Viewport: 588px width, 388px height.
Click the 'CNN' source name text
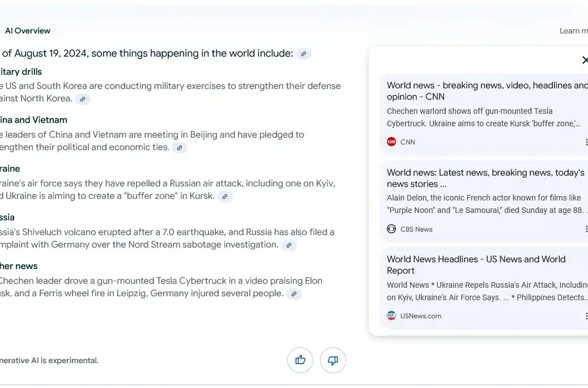point(408,142)
